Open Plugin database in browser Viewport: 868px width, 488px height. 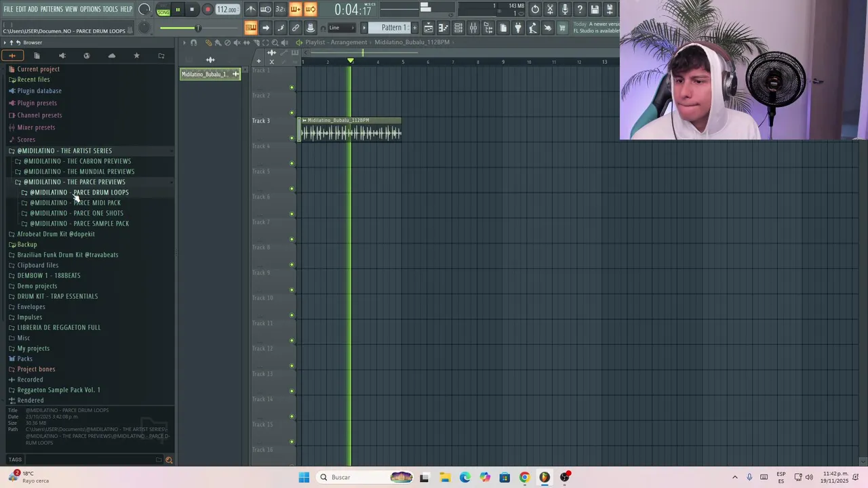39,91
